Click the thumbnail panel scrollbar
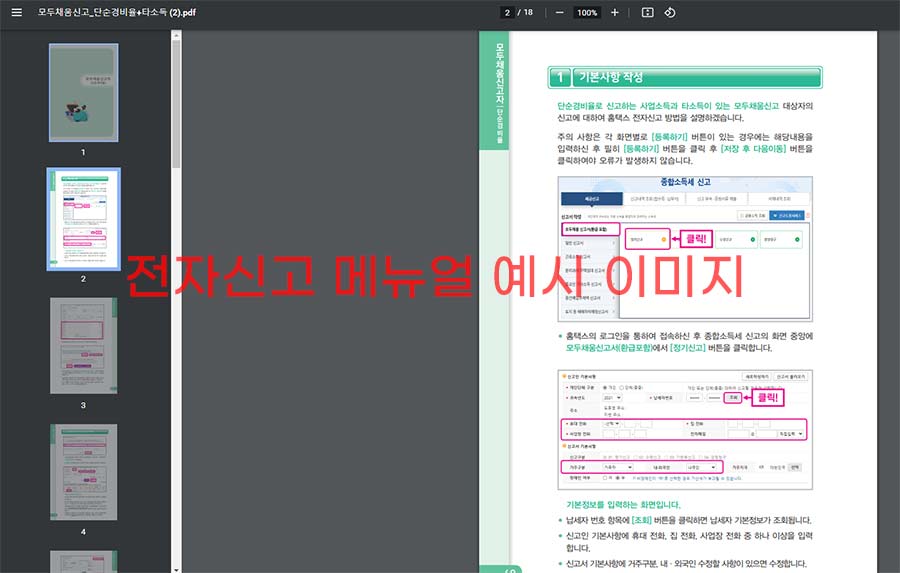This screenshot has width=900, height=573. click(x=176, y=103)
